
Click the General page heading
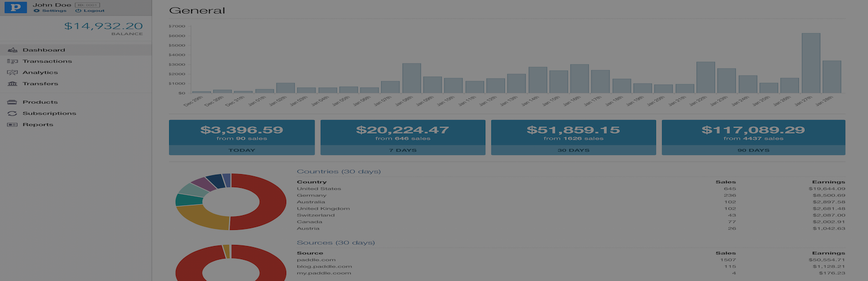[x=197, y=11]
